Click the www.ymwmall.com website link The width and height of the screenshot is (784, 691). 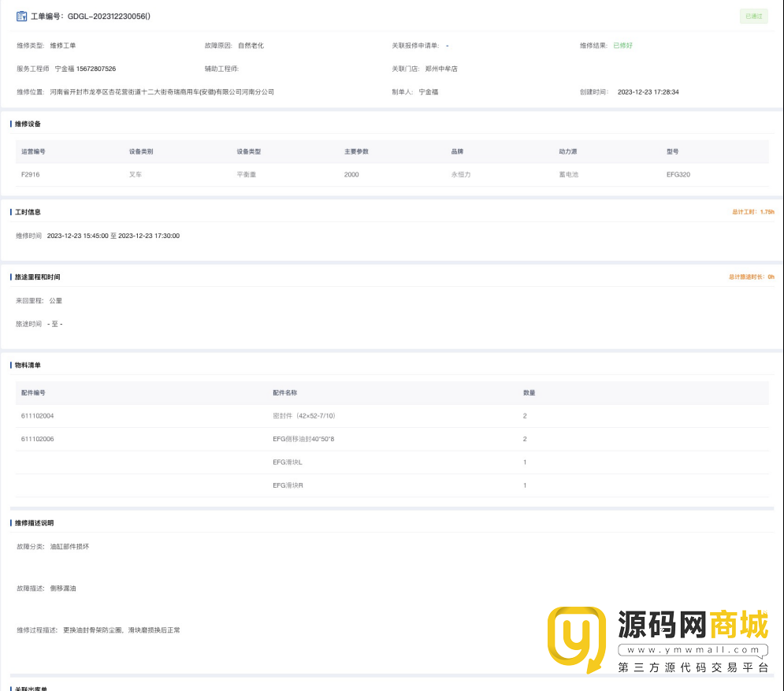[693, 650]
